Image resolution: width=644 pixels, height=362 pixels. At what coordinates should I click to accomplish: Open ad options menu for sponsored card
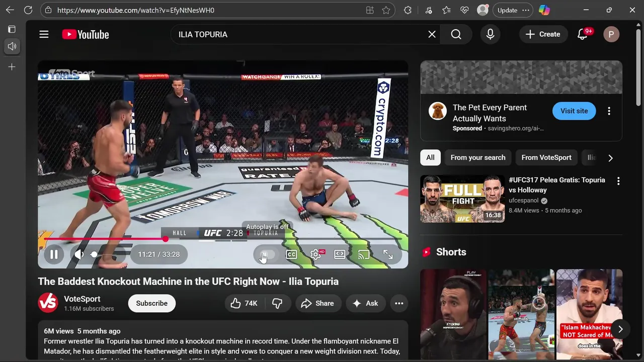[609, 111]
